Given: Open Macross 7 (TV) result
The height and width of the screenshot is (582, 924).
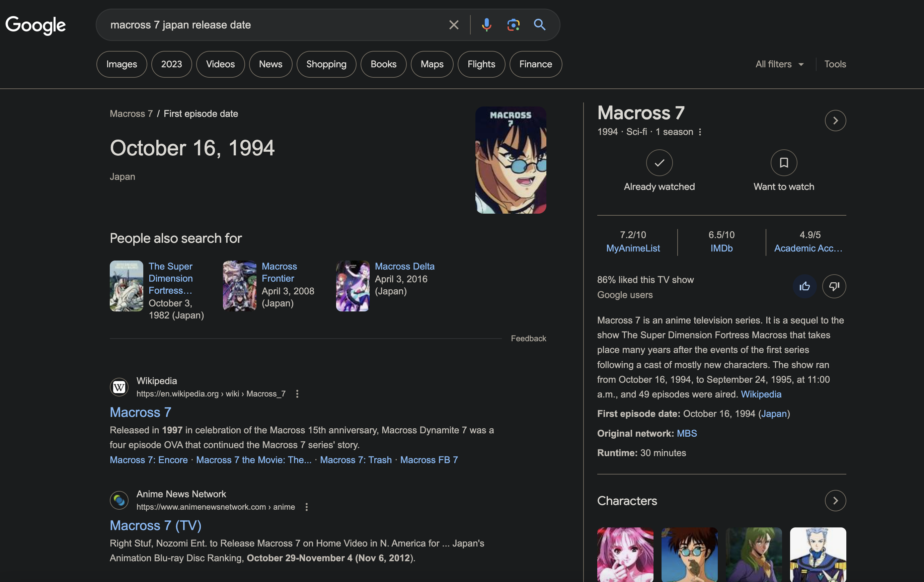Looking at the screenshot, I should click(155, 525).
